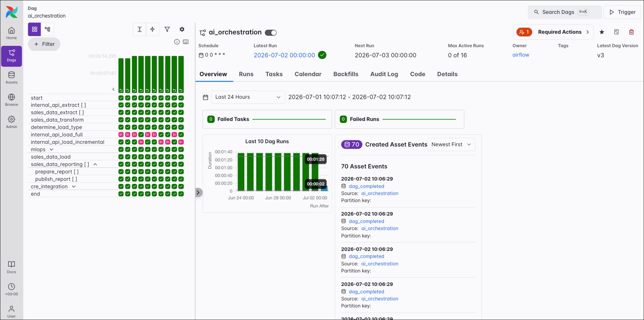The width and height of the screenshot is (644, 320).
Task: Switch to grid view
Action: 34,29
